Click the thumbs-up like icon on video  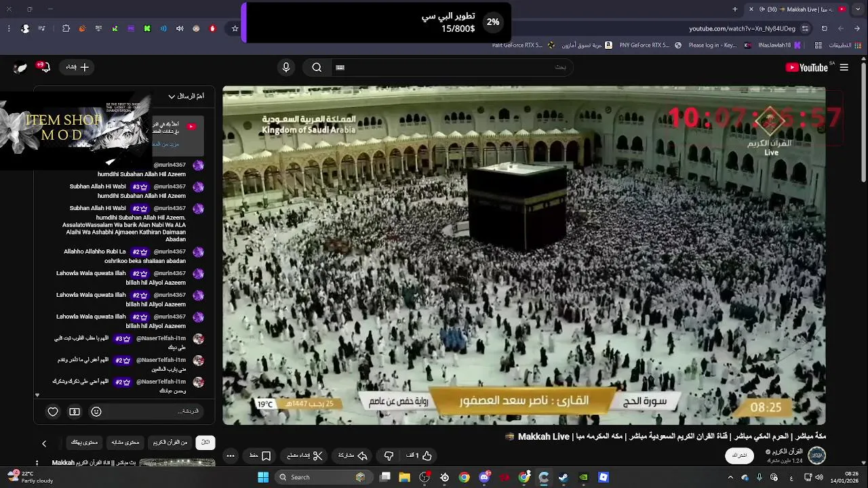pos(427,455)
